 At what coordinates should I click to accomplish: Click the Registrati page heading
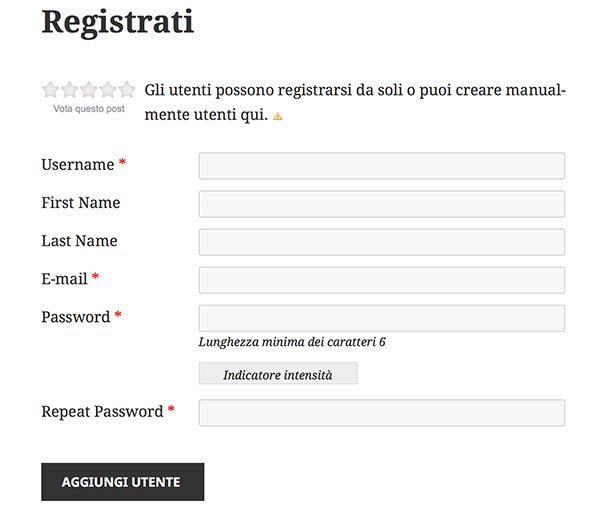coord(118,23)
